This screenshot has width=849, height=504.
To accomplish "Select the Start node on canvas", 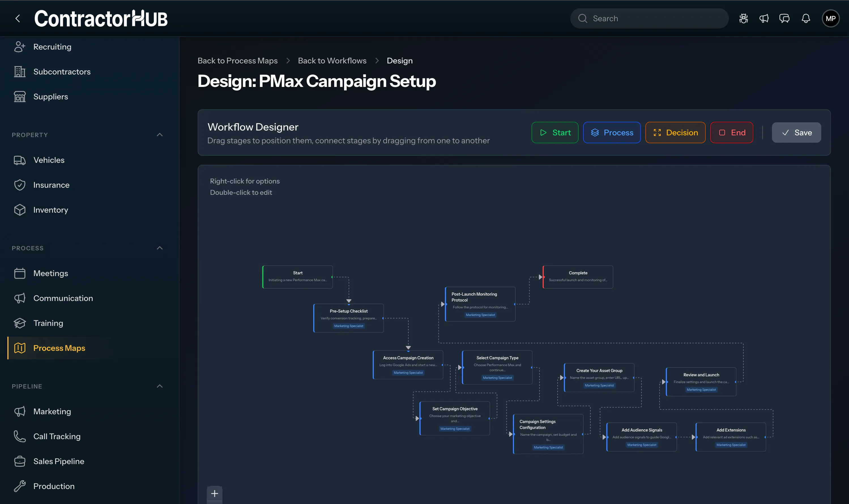I will pyautogui.click(x=297, y=277).
